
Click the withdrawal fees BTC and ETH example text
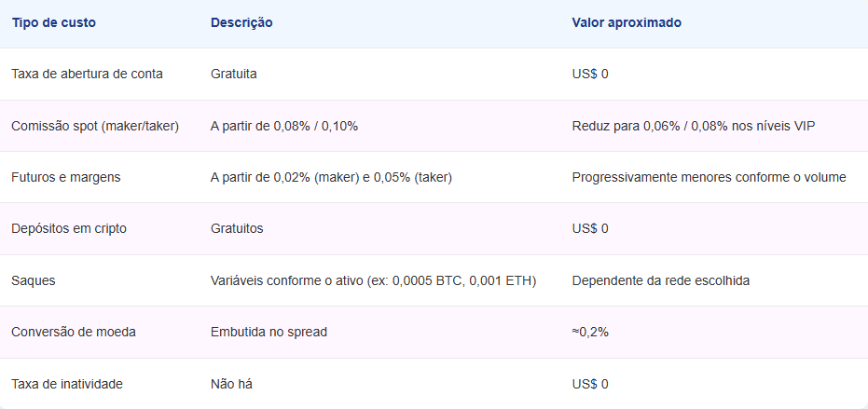pyautogui.click(x=374, y=280)
